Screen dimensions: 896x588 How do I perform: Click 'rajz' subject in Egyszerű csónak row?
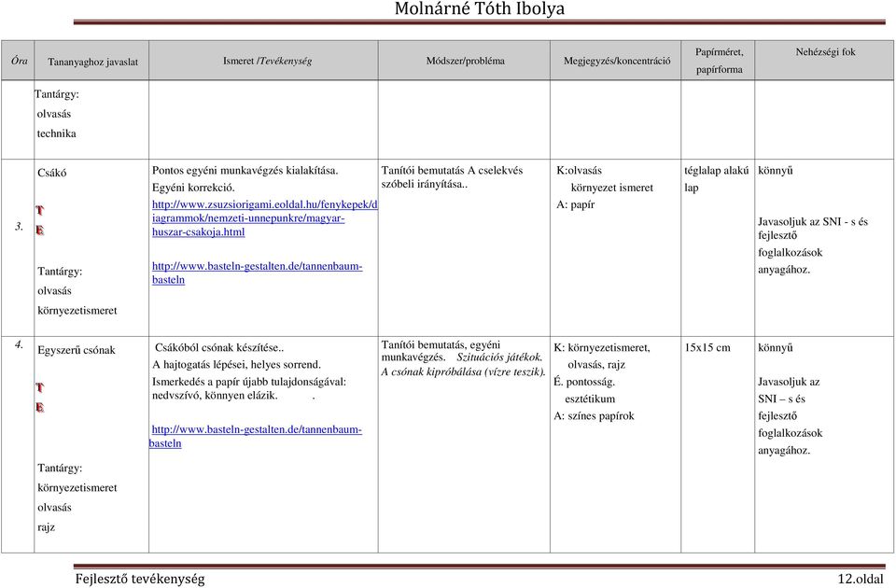pos(47,527)
